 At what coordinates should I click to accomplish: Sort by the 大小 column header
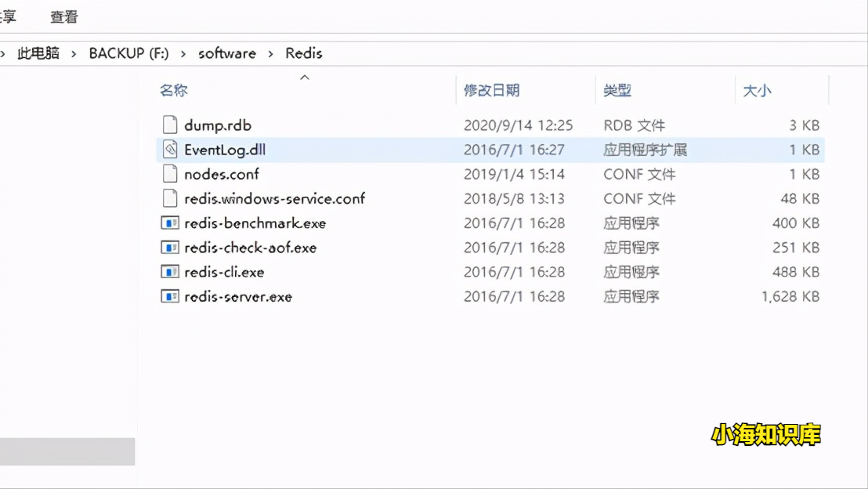point(757,90)
